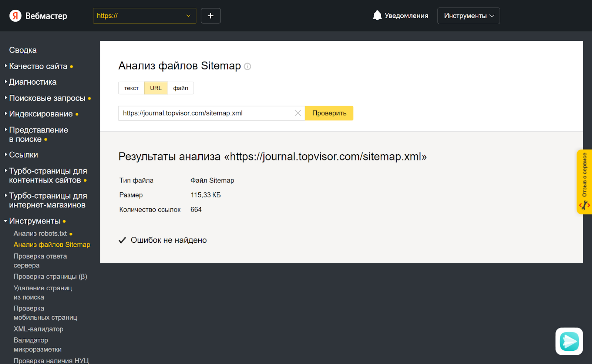Viewport: 592px width, 364px height.
Task: Click info icon next to Sitemap heading
Action: click(x=248, y=67)
